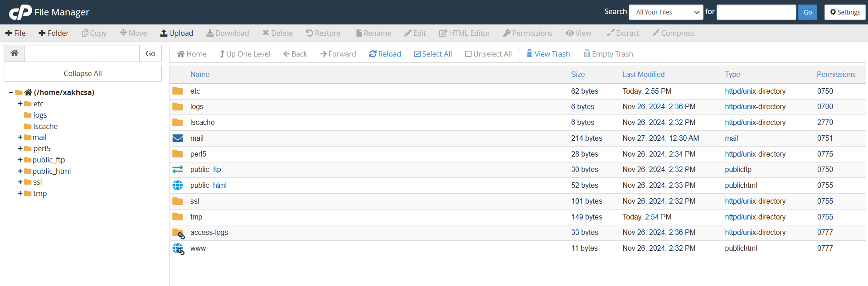Click Empty Trash

608,54
